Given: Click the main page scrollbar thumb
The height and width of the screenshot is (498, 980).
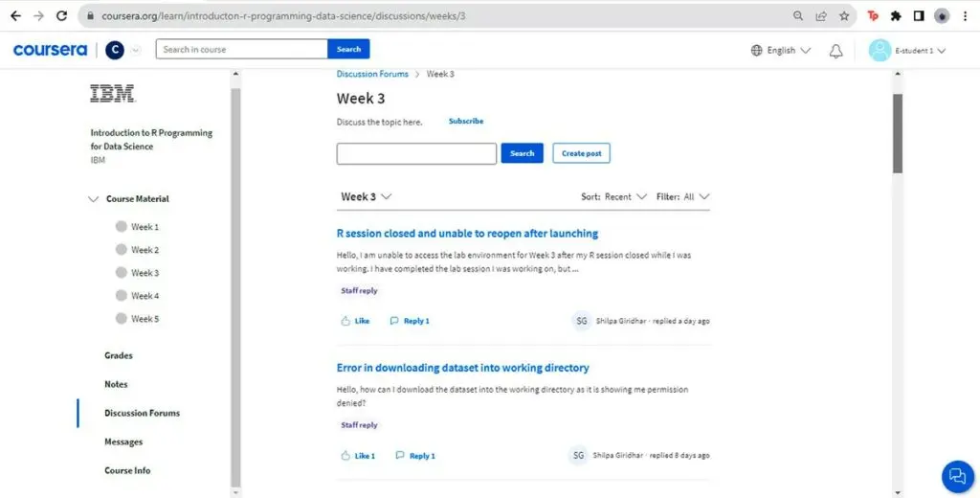Looking at the screenshot, I should click(898, 133).
